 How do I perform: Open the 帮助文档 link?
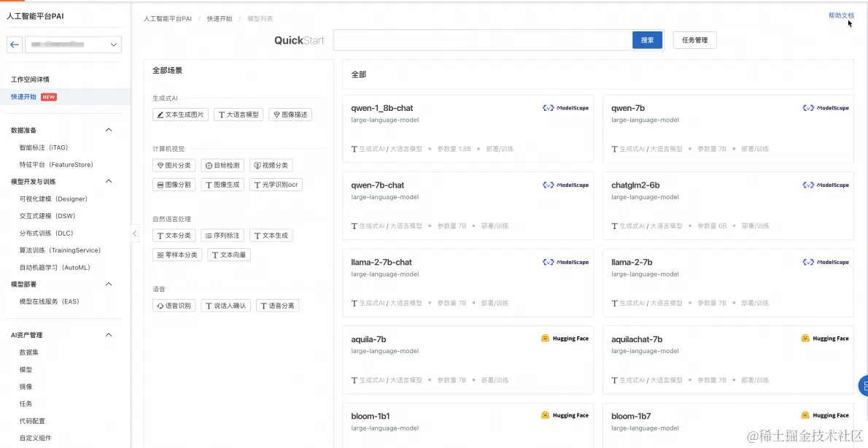pyautogui.click(x=841, y=15)
